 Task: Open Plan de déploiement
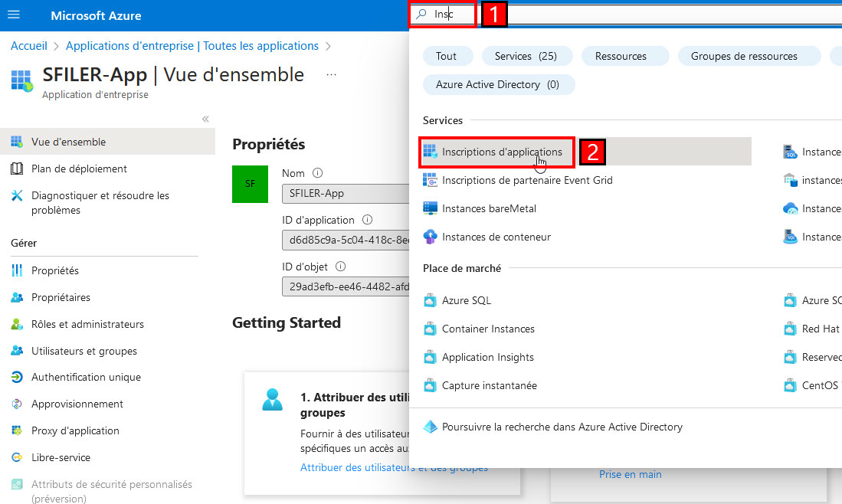pos(79,169)
